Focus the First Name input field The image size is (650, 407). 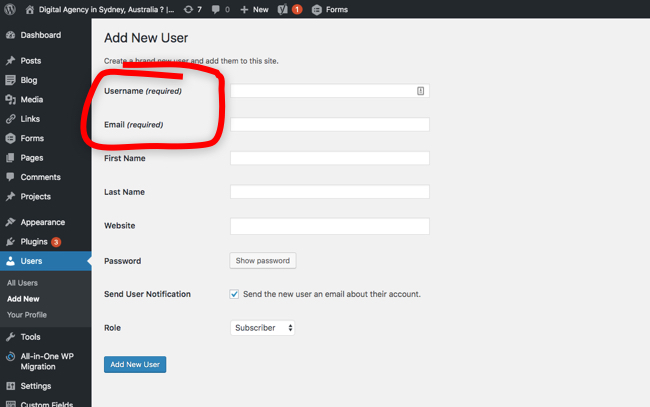(330, 158)
